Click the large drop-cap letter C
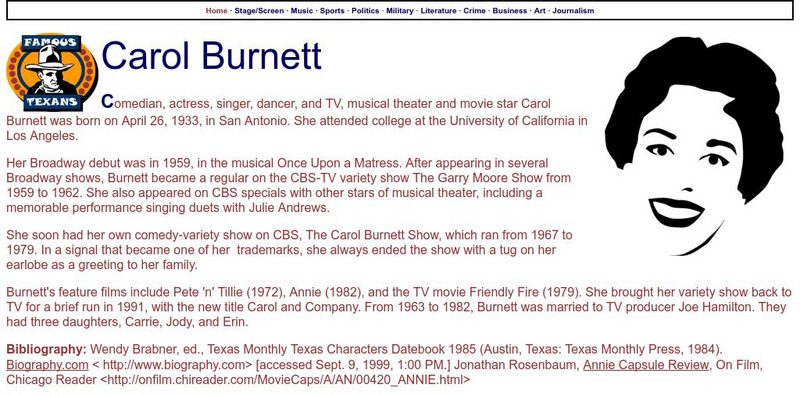 click(107, 102)
